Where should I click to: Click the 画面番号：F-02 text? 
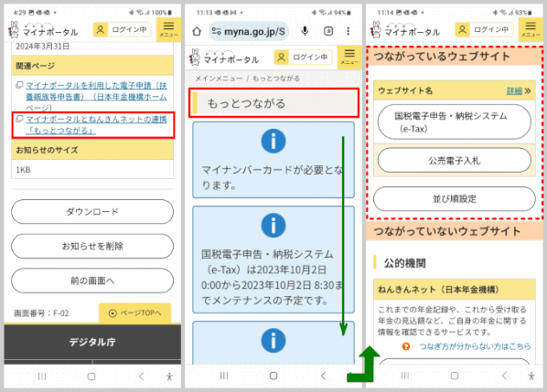click(x=41, y=313)
